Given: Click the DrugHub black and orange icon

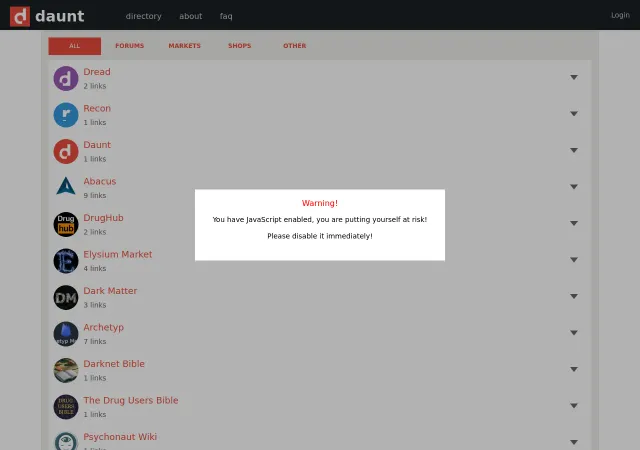Looking at the screenshot, I should point(66,224).
